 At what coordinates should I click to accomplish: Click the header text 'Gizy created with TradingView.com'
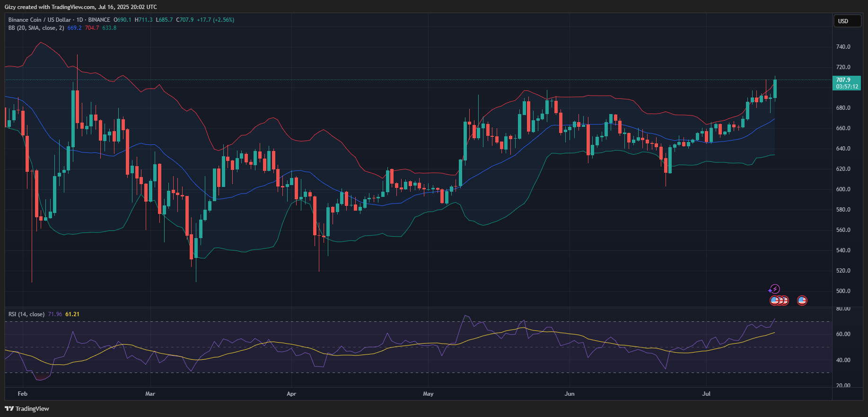50,7
